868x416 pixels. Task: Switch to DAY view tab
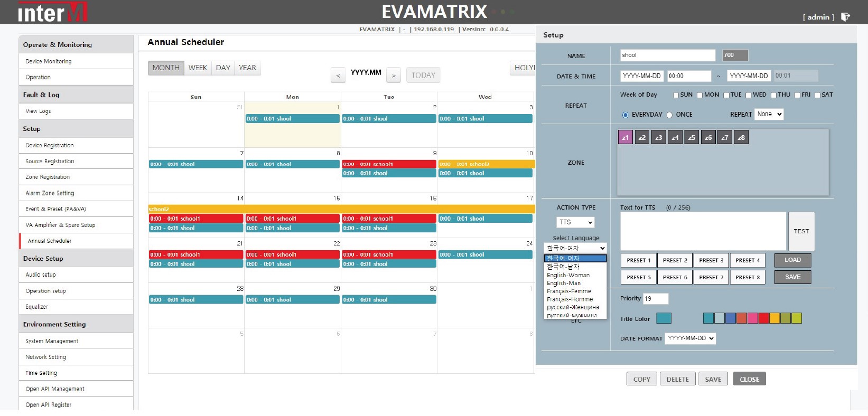coord(223,68)
